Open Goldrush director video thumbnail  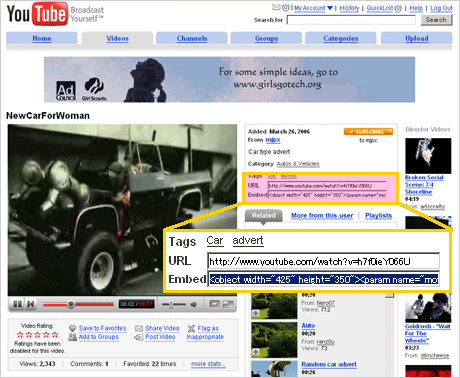coord(428,308)
